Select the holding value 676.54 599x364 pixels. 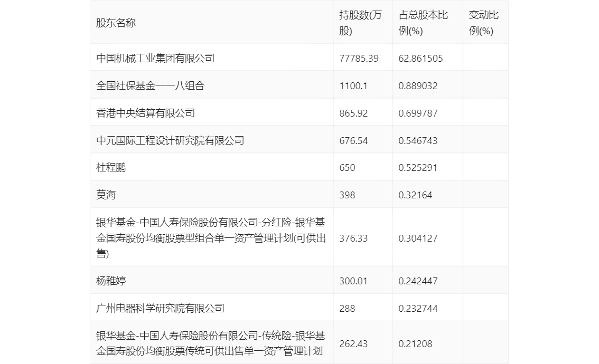pyautogui.click(x=353, y=141)
